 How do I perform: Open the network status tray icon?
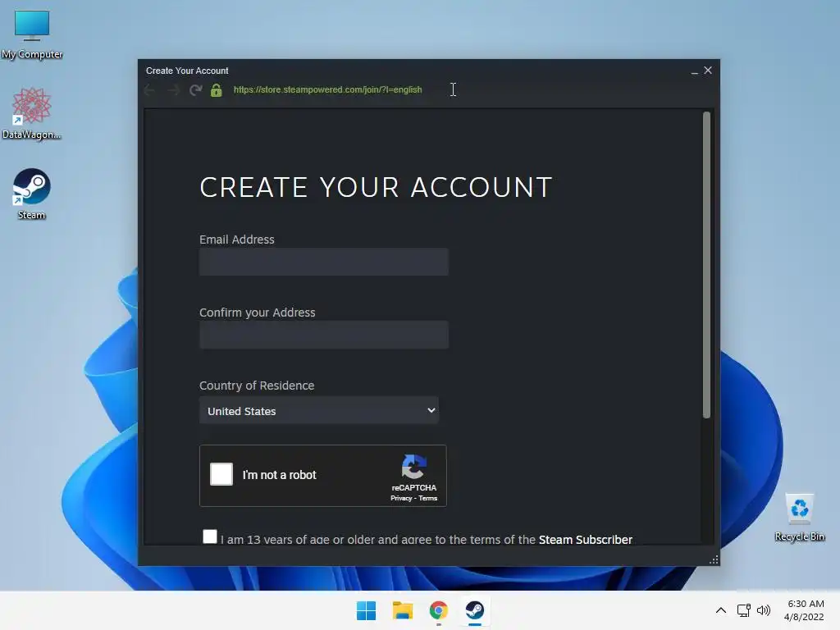click(743, 610)
